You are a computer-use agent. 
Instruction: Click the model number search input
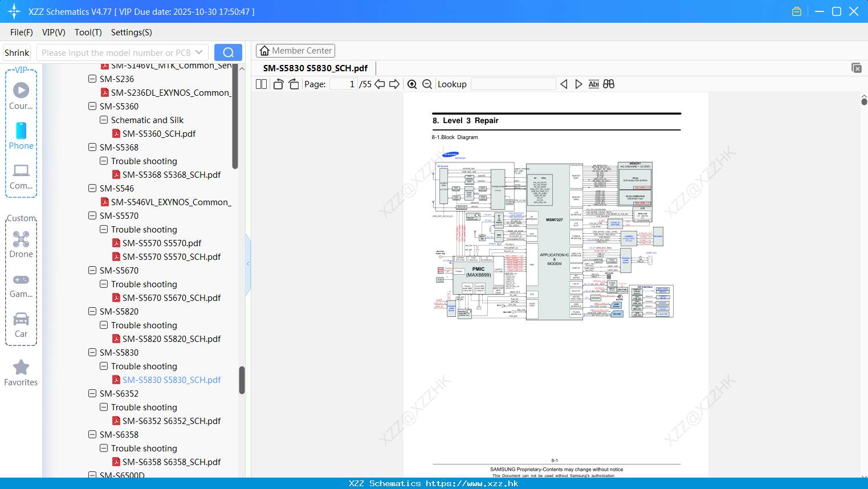pyautogui.click(x=117, y=52)
